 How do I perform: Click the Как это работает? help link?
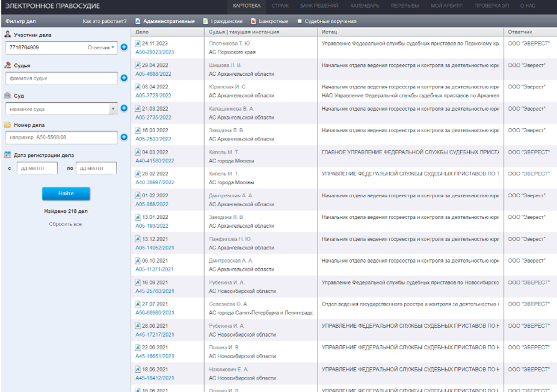click(x=105, y=21)
